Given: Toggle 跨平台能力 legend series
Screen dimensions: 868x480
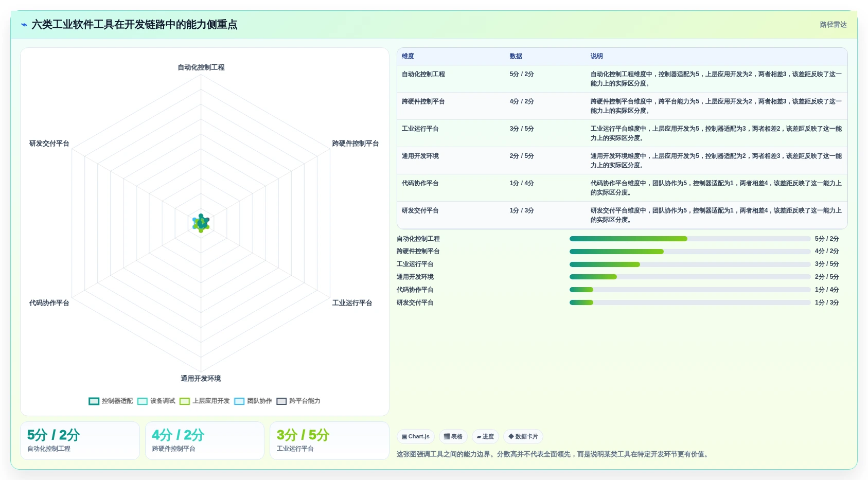Looking at the screenshot, I should coord(298,401).
